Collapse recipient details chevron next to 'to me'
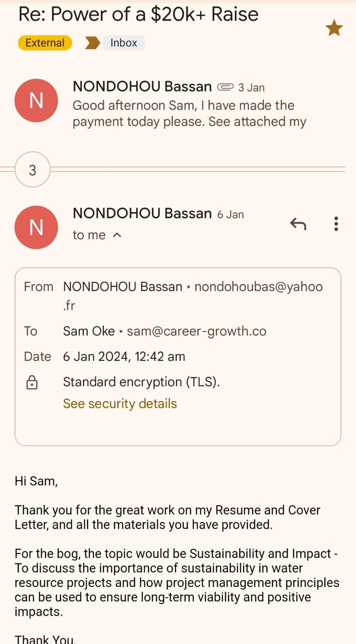The image size is (356, 644). (117, 235)
